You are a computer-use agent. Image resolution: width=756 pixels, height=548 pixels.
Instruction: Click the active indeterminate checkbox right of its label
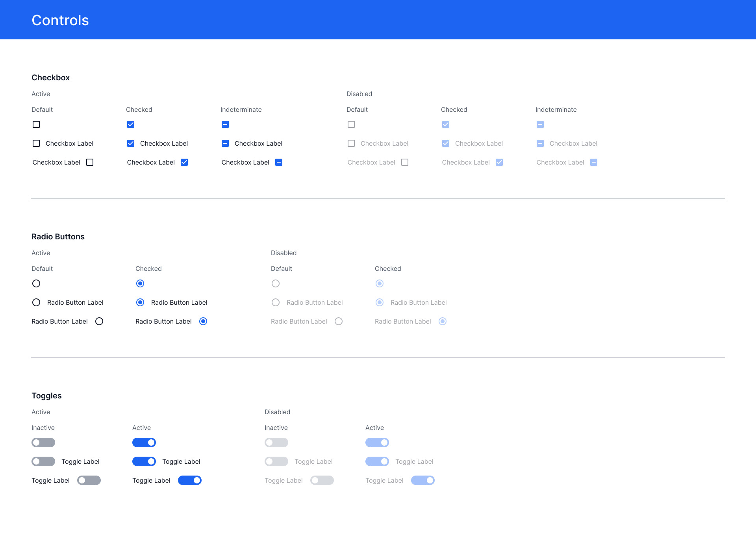279,162
